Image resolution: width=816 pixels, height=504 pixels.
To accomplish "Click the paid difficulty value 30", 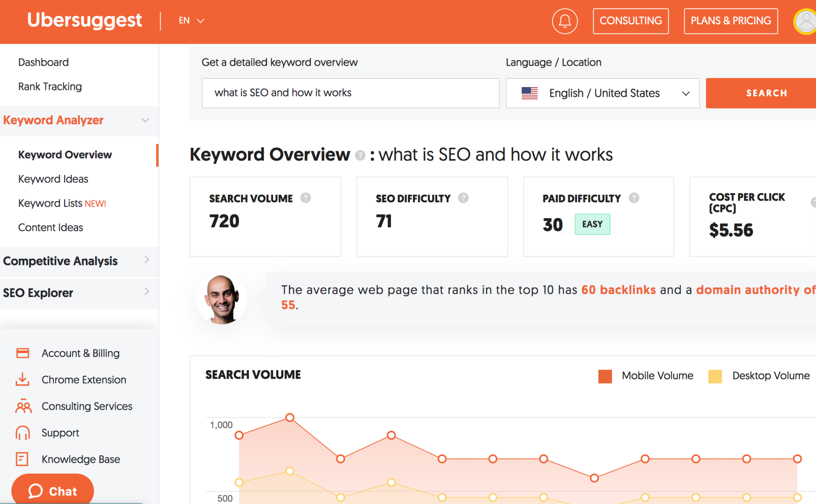I will 553,225.
